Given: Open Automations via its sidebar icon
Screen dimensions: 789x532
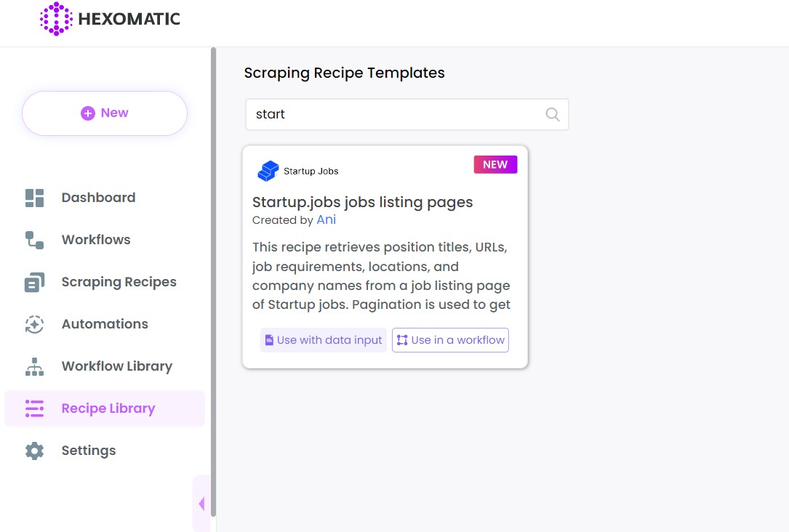Looking at the screenshot, I should tap(34, 323).
